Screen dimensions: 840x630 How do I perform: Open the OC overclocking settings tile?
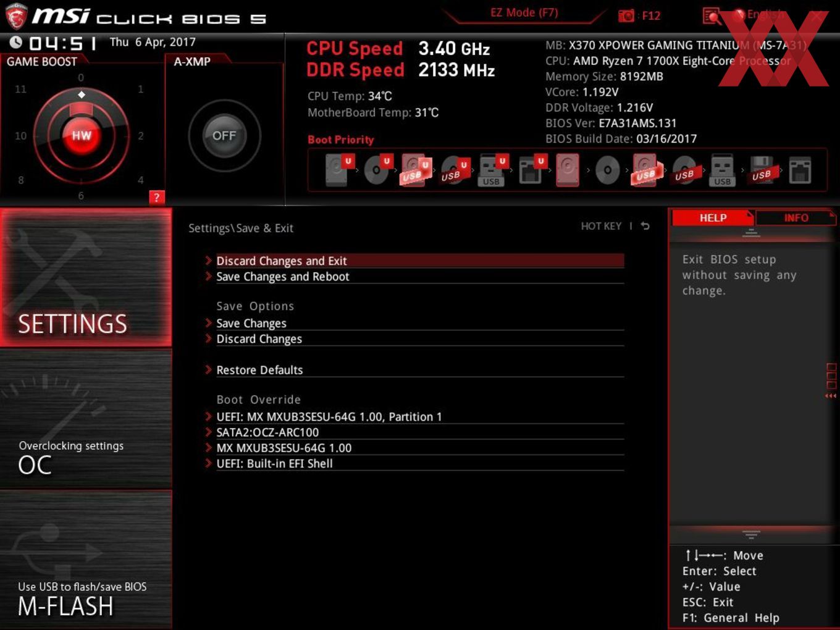click(86, 419)
